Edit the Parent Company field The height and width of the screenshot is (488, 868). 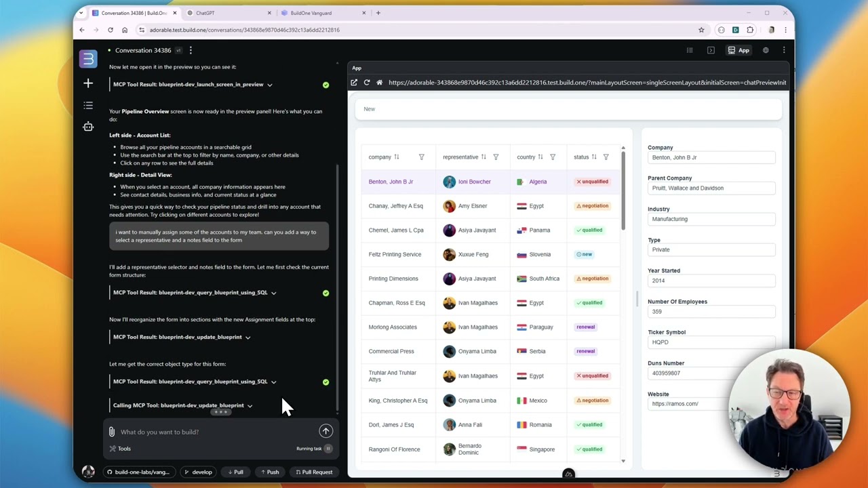coord(711,188)
